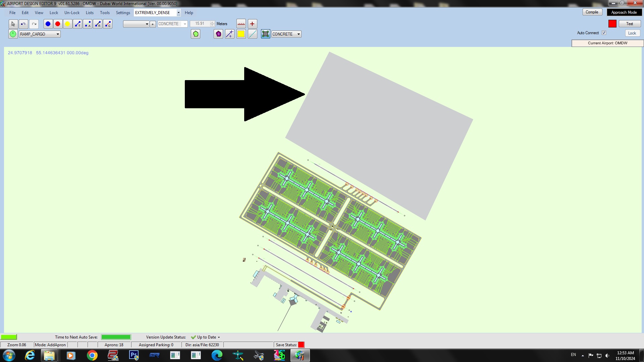Click the undo arrow icon
Screen dimensions: 644x362
pyautogui.click(x=23, y=24)
